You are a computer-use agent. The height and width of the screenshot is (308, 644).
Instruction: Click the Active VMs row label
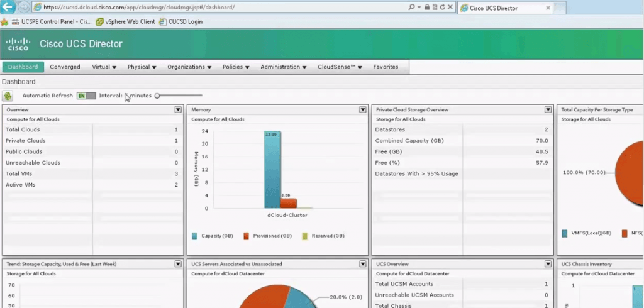[x=21, y=185]
